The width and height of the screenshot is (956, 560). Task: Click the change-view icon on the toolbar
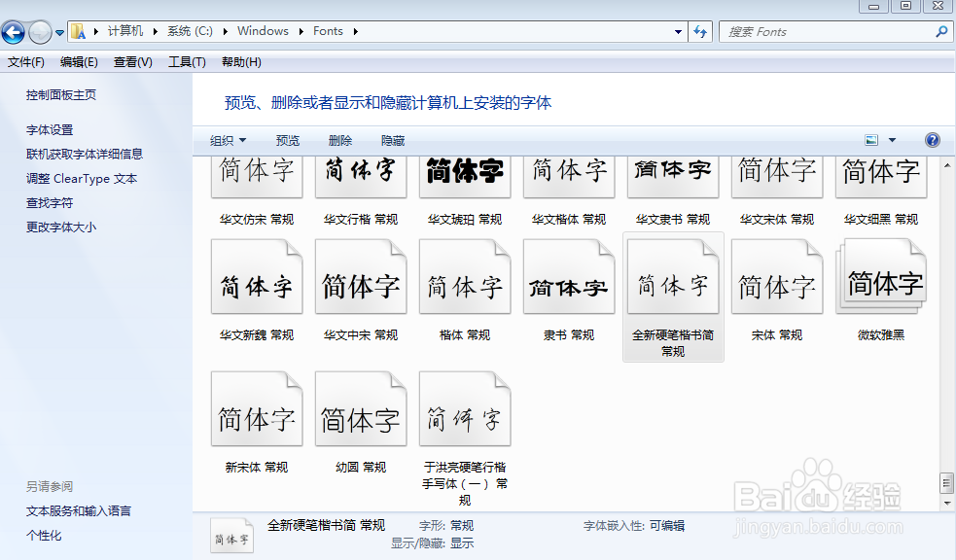[868, 139]
